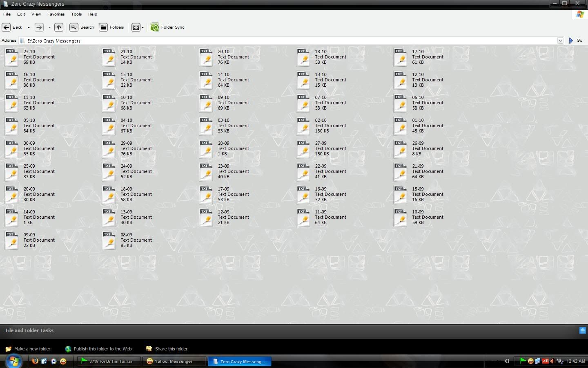Select the 20-10 text file icon
This screenshot has width=588, height=368.
tap(206, 57)
